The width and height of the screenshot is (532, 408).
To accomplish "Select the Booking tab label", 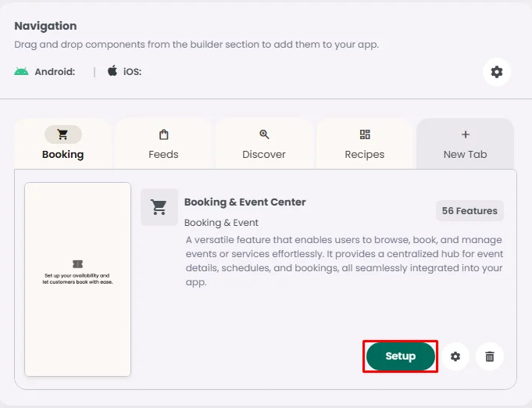I will (63, 154).
